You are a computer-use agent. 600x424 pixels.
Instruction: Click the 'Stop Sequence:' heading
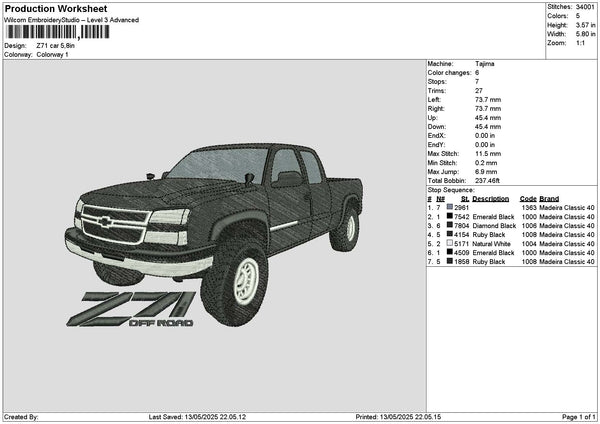[x=451, y=190]
